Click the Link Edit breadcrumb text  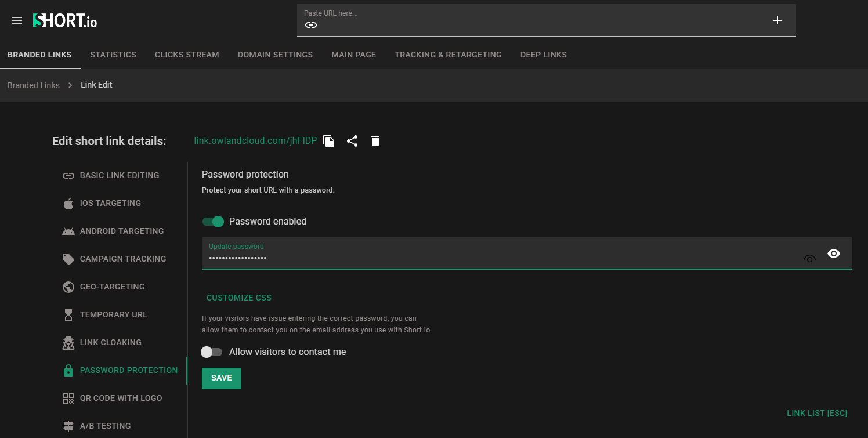click(x=96, y=85)
